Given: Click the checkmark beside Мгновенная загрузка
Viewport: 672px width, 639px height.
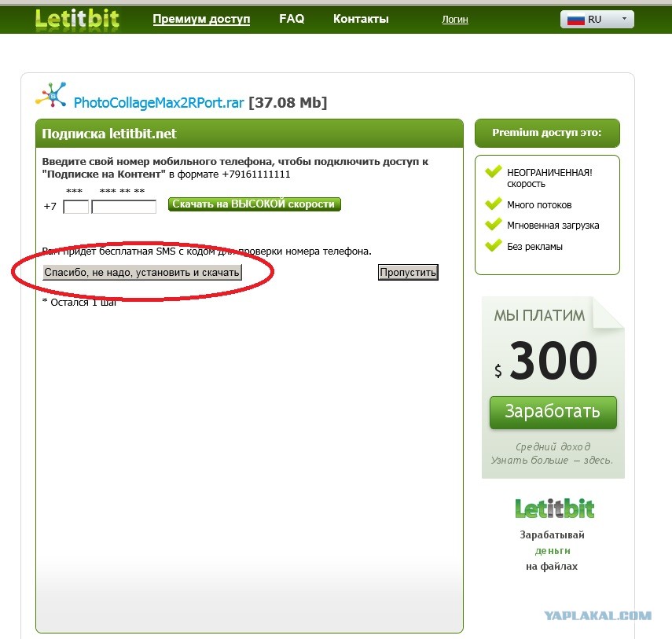Looking at the screenshot, I should (x=494, y=224).
